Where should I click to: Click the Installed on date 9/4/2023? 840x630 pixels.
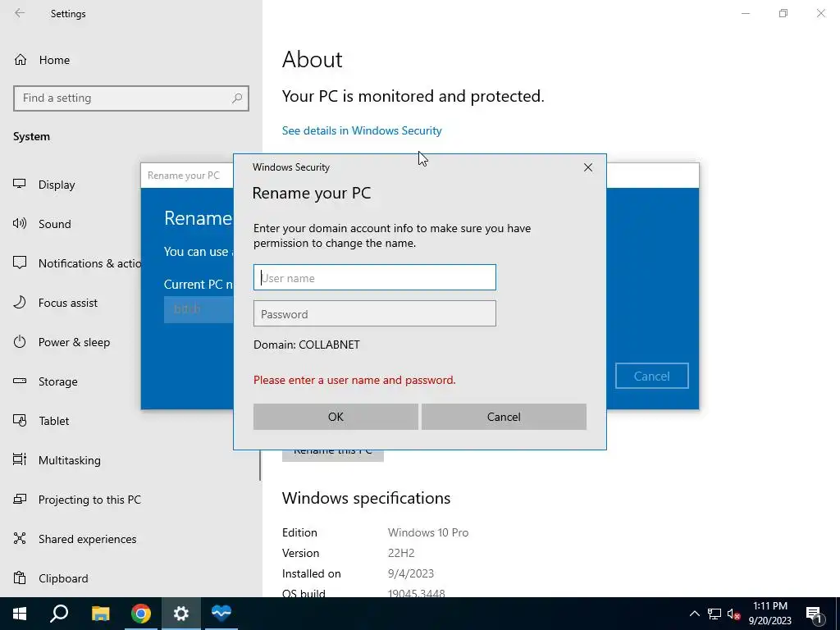[x=411, y=573]
